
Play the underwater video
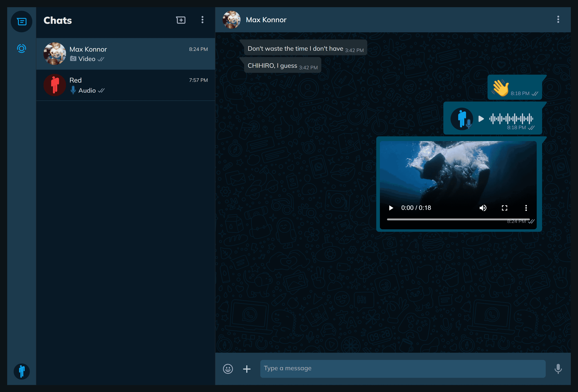pos(391,208)
